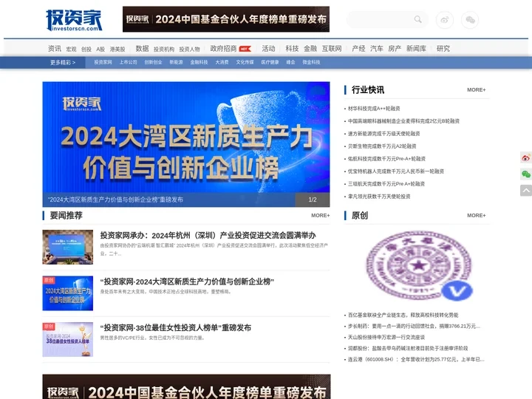Viewport: 532px width, 399px height.
Task: Open the 资讯 navigation menu
Action: [x=54, y=49]
